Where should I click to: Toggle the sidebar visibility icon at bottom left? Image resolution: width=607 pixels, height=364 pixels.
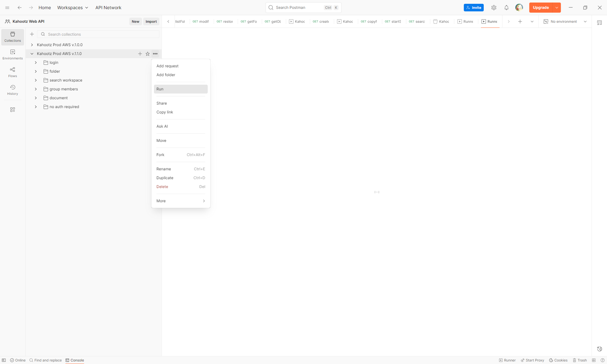(x=4, y=360)
